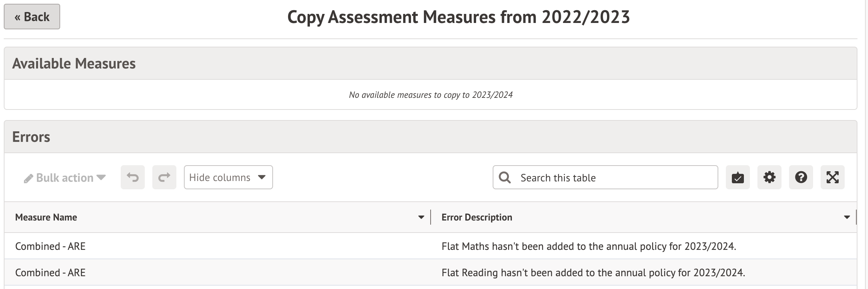Open table settings gear icon
The image size is (868, 289).
(x=769, y=177)
